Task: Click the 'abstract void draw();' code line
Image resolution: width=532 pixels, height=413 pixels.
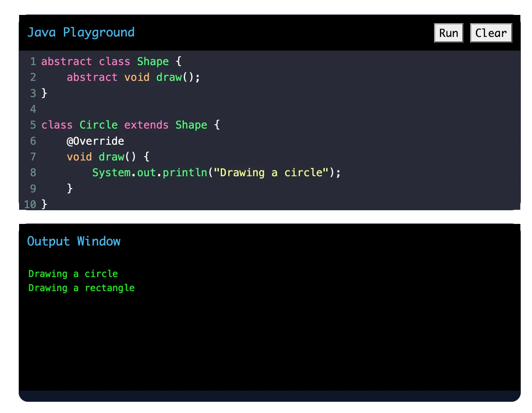Action: tap(134, 77)
